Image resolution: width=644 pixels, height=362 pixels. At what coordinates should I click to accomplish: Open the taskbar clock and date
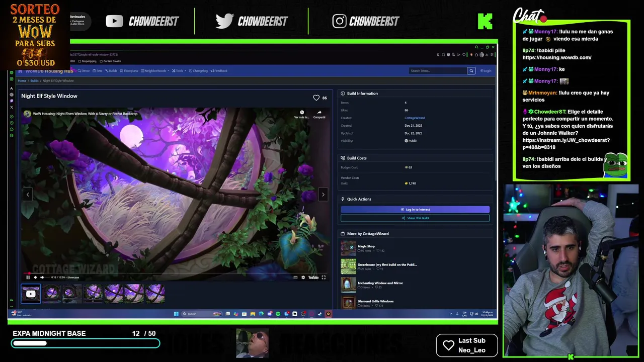pos(487,314)
